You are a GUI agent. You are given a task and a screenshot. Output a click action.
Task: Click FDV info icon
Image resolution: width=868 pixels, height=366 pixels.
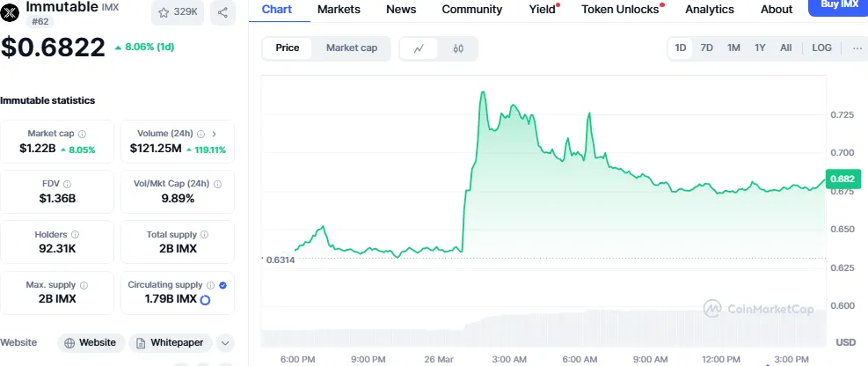click(x=67, y=184)
